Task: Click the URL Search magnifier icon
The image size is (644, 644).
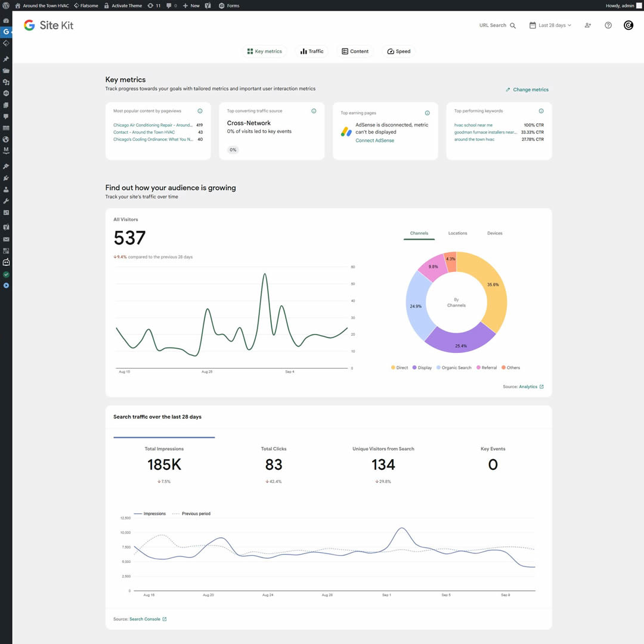Action: tap(513, 26)
